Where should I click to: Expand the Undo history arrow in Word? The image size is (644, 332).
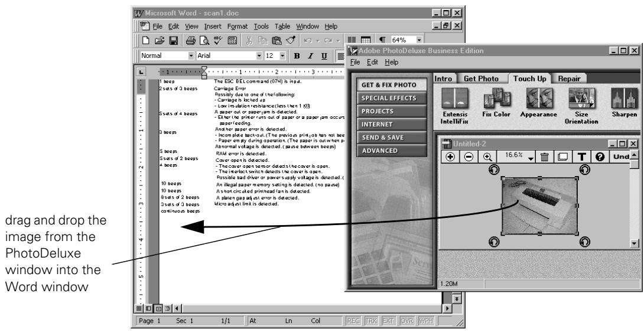[x=317, y=41]
